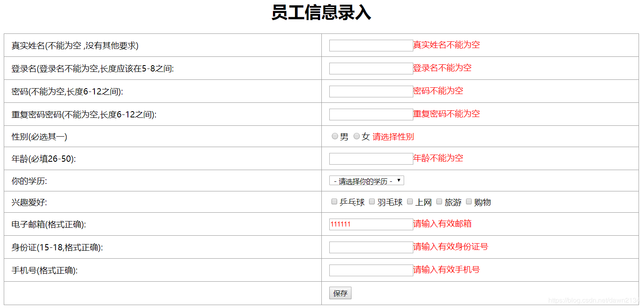Enable the 上网 hobby checkbox
This screenshot has width=644, height=308.
(x=410, y=201)
